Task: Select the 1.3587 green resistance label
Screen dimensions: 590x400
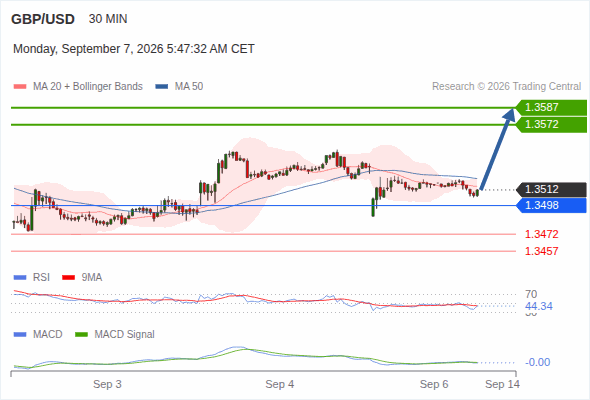Action: pos(551,108)
